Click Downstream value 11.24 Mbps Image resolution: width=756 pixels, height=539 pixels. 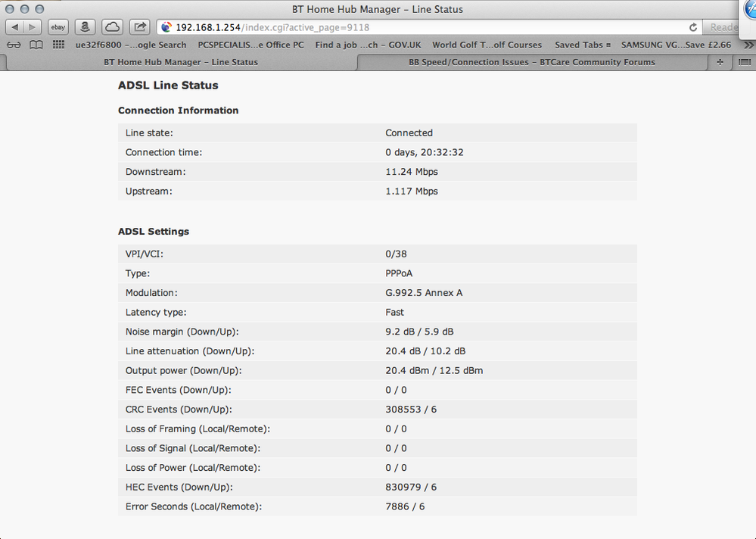[411, 172]
